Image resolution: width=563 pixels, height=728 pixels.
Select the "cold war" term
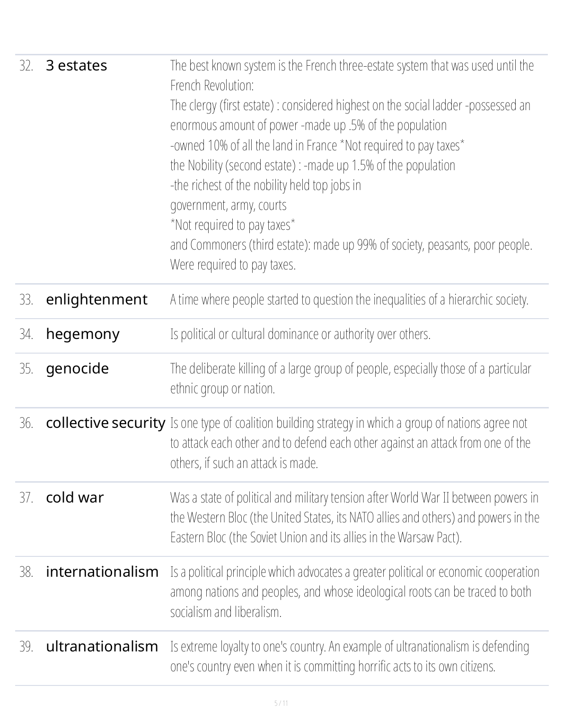75,498
